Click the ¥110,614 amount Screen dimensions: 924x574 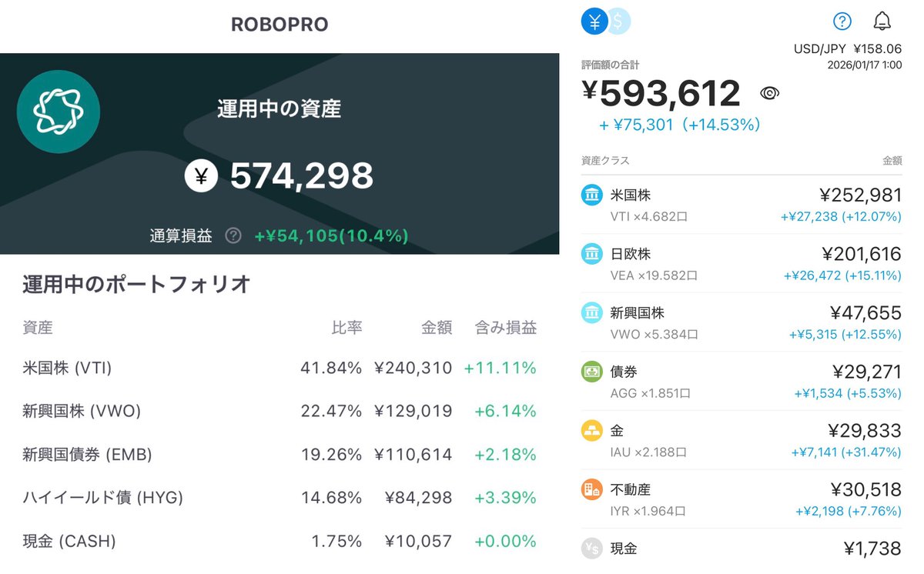point(413,455)
